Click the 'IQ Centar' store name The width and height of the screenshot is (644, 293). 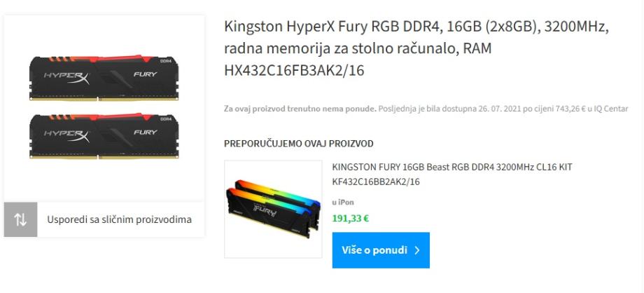(x=613, y=109)
